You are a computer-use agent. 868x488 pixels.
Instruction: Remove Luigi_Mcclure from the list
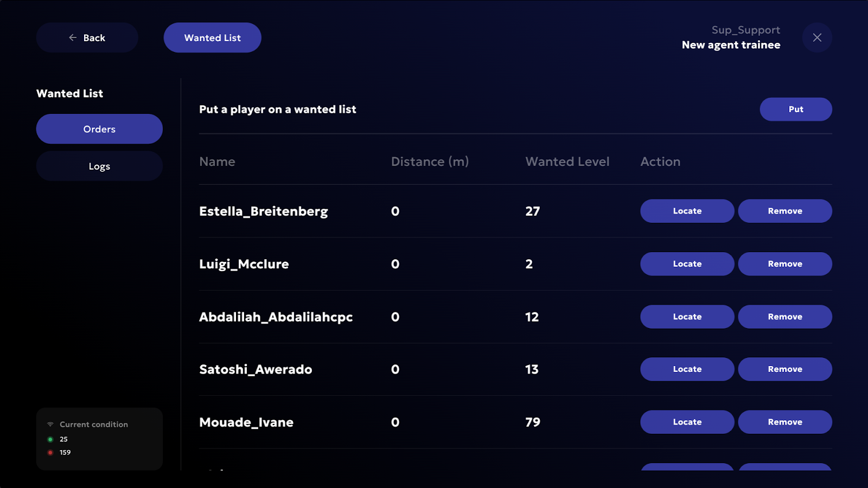[x=784, y=264]
